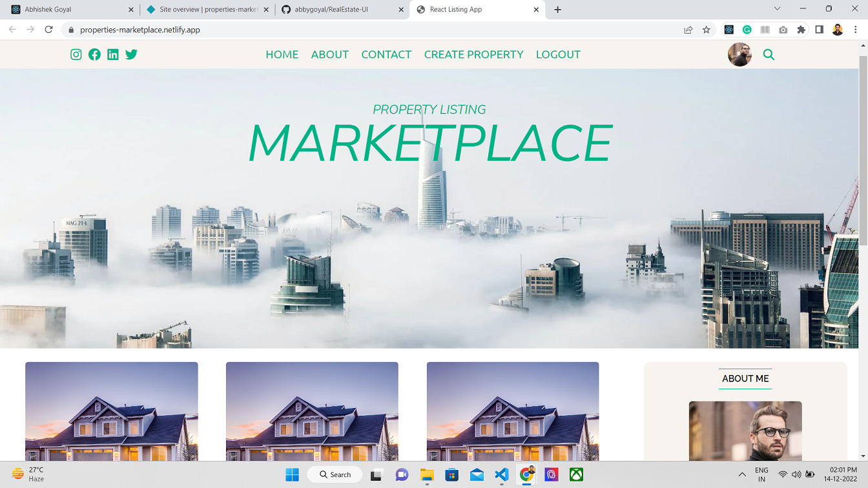Click the page's vertical scrollbar thumb
868x488 pixels.
863,150
